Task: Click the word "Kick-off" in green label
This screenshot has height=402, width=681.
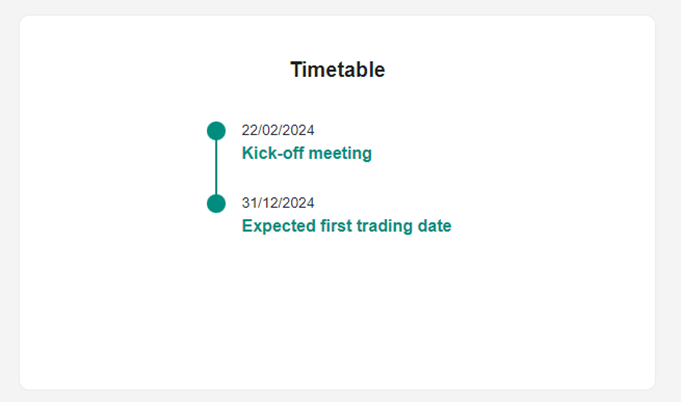Action: (273, 153)
